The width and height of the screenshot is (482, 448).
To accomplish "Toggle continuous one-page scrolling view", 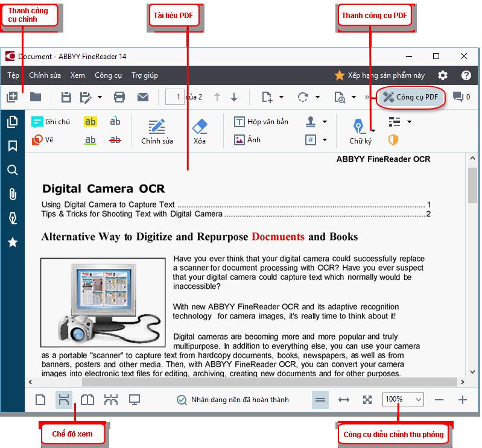I will point(63,400).
